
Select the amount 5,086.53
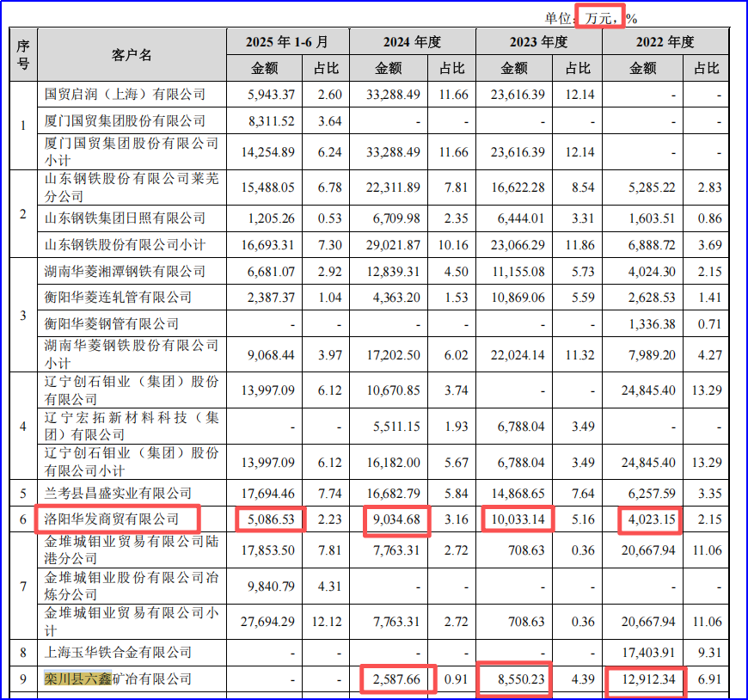pos(271,519)
